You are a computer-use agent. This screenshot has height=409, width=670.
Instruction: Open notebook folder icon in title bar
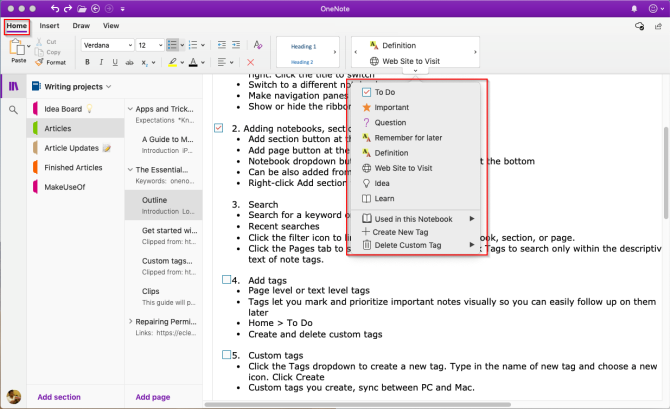coord(82,9)
